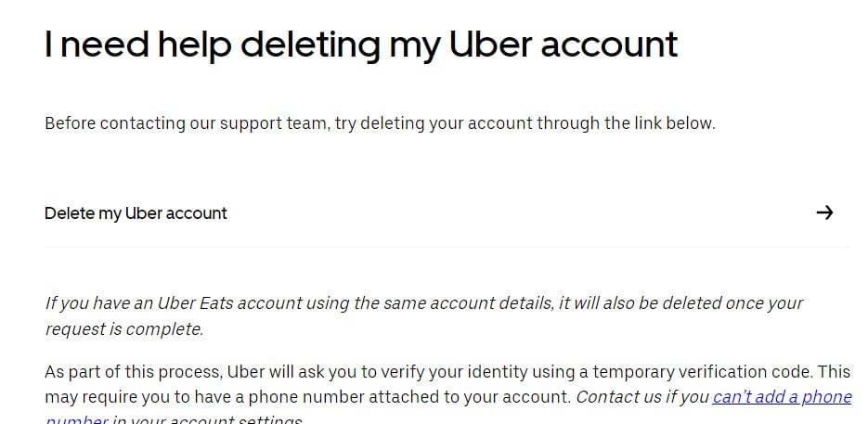Click the right arrow icon beside Delete my Uber account
The height and width of the screenshot is (424, 868).
tap(824, 212)
